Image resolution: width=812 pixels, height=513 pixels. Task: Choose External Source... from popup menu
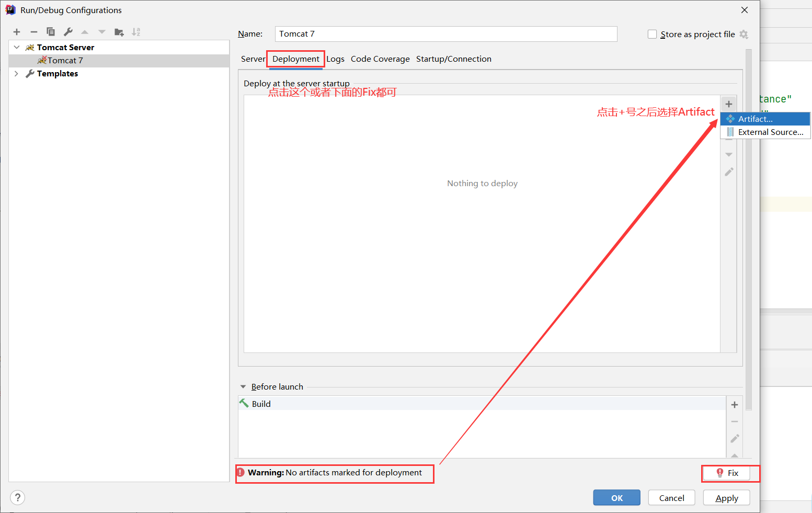(x=765, y=132)
